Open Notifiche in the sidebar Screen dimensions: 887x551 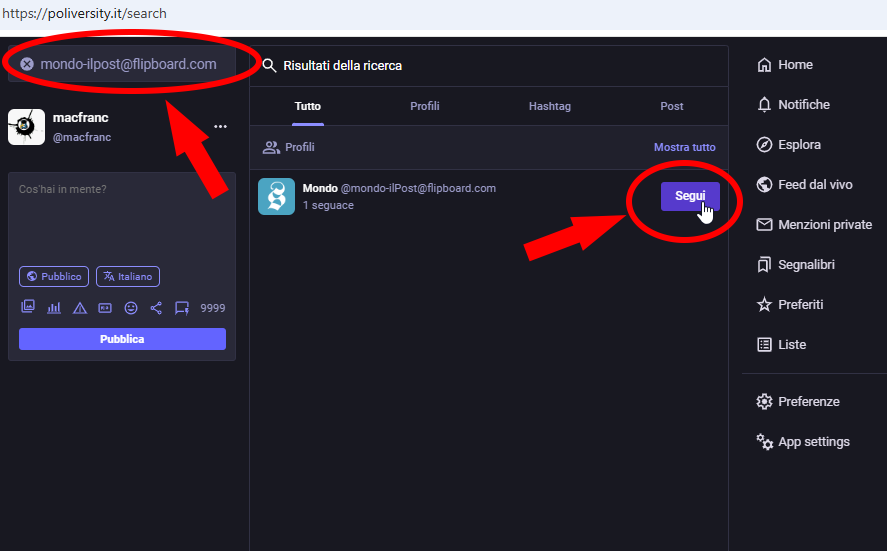click(x=794, y=105)
